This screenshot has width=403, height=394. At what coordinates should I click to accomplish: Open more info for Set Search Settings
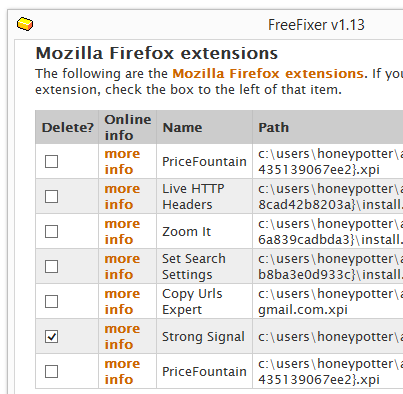pyautogui.click(x=122, y=267)
